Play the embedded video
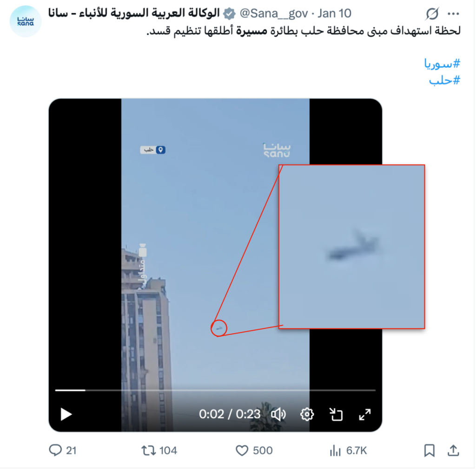Viewport: 476px width, 470px height. click(66, 415)
